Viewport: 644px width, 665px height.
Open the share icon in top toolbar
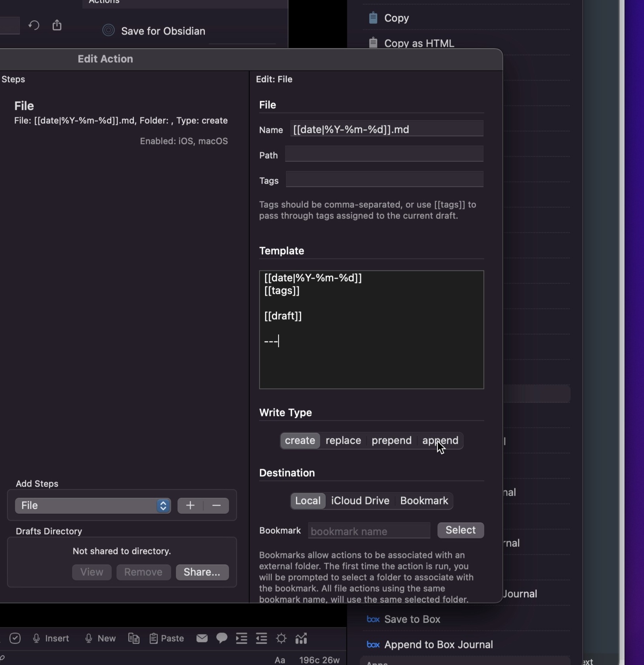(x=57, y=25)
